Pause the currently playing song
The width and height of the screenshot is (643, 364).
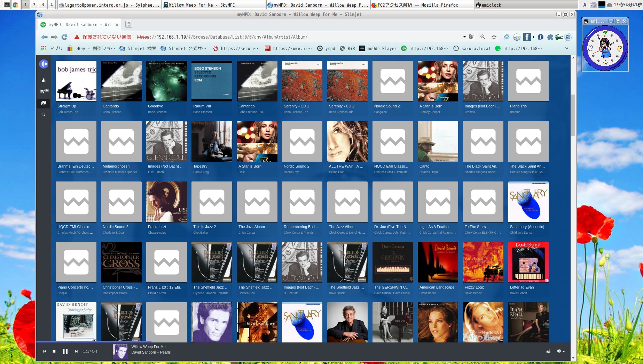point(65,351)
